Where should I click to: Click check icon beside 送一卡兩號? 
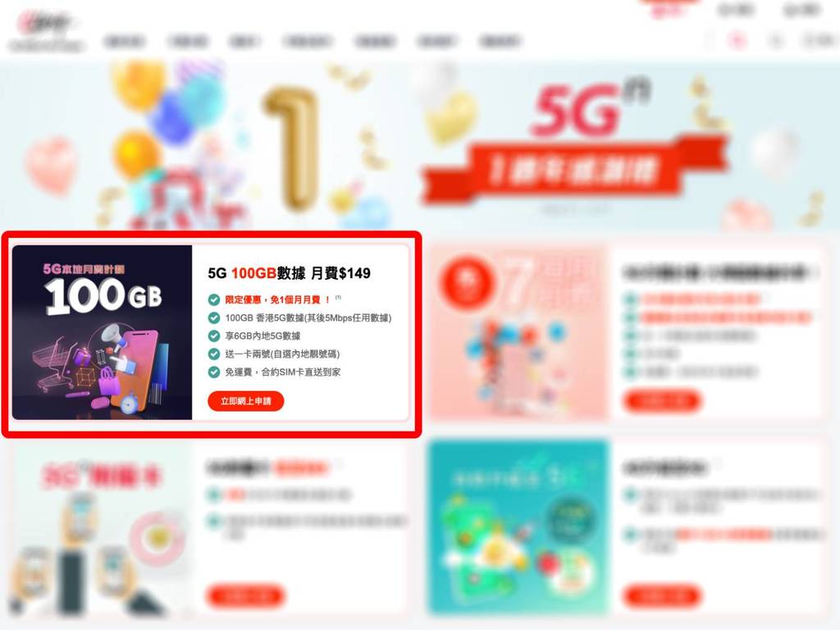point(214,354)
